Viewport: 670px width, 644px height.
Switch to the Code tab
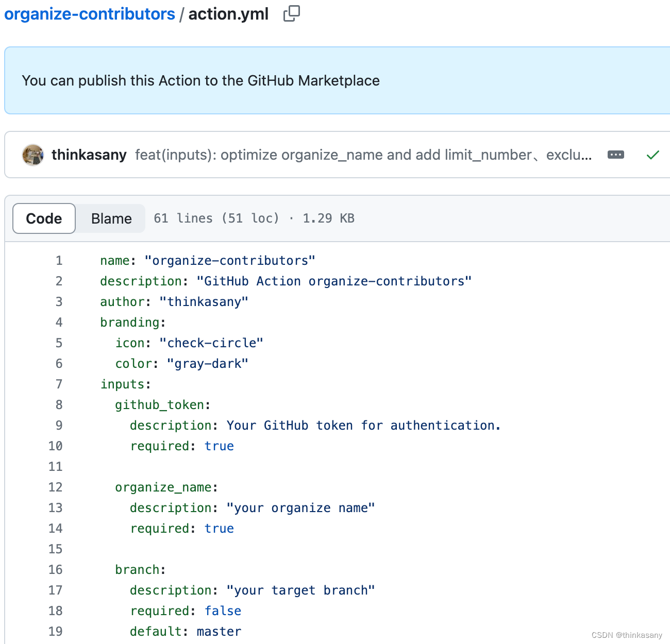(x=44, y=218)
